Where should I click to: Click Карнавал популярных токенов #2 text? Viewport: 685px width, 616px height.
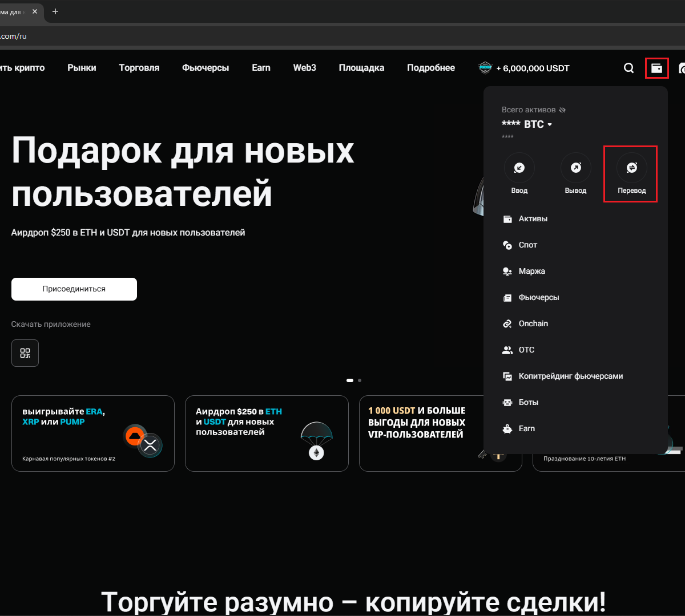pyautogui.click(x=69, y=459)
